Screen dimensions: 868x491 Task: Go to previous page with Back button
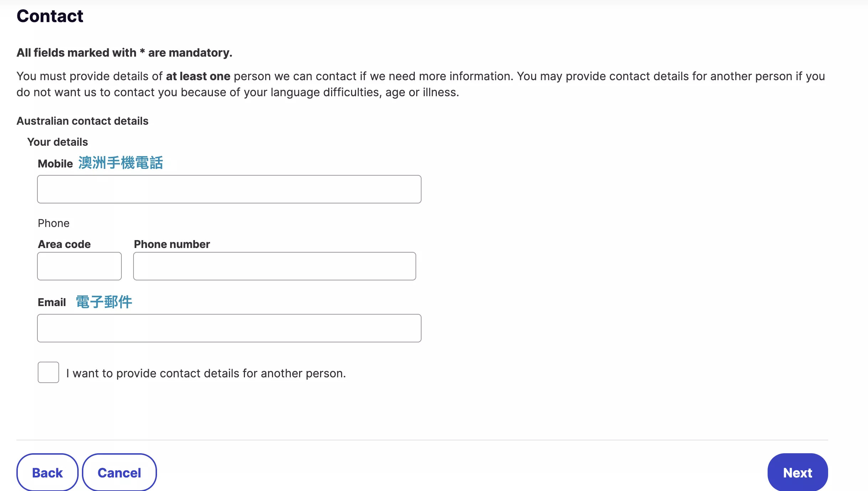47,472
